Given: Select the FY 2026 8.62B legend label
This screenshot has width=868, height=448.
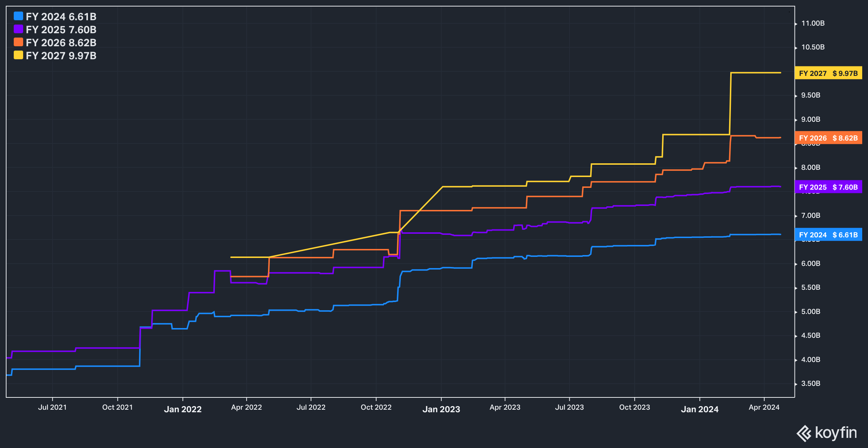Looking at the screenshot, I should click(x=61, y=43).
